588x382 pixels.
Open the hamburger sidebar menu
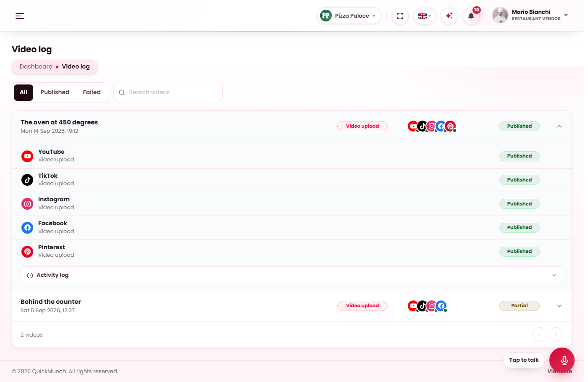coord(20,16)
